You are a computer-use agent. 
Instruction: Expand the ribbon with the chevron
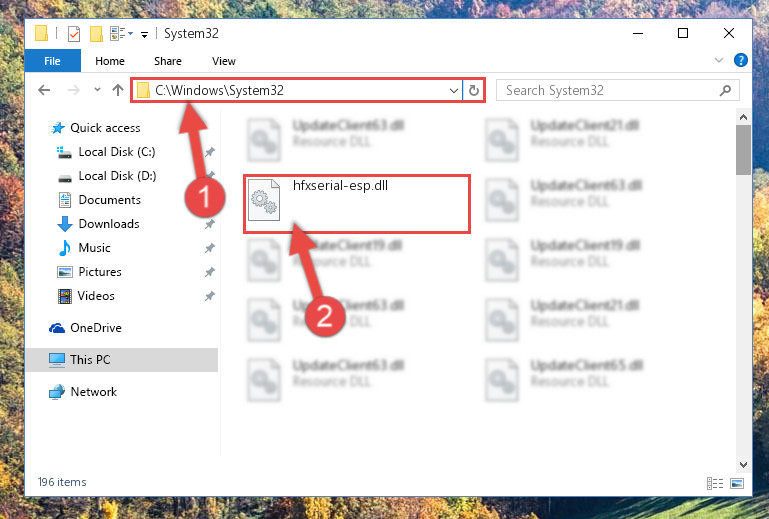(719, 60)
